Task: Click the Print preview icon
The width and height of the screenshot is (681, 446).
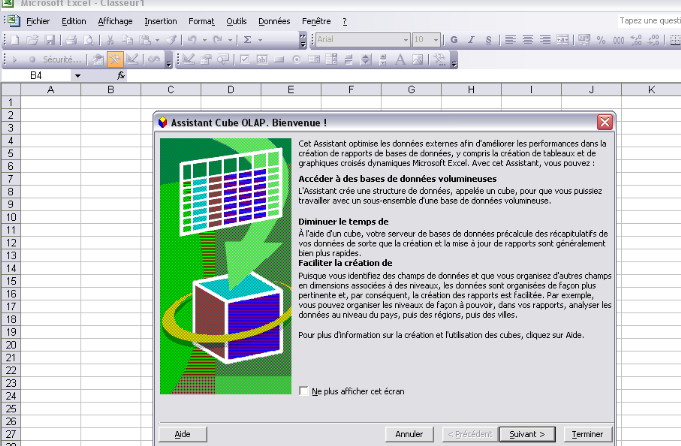Action: [x=89, y=40]
